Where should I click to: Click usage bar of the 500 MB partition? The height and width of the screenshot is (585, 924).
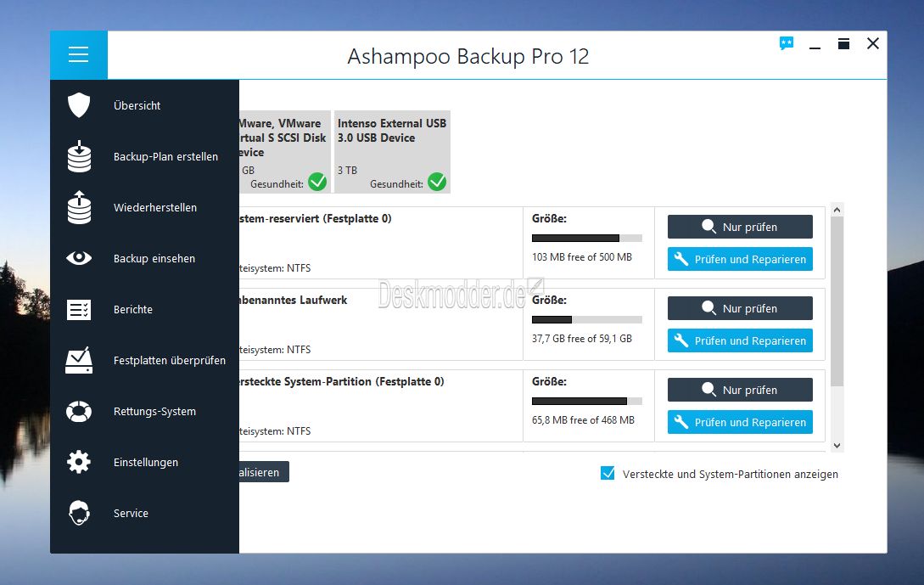[587, 239]
